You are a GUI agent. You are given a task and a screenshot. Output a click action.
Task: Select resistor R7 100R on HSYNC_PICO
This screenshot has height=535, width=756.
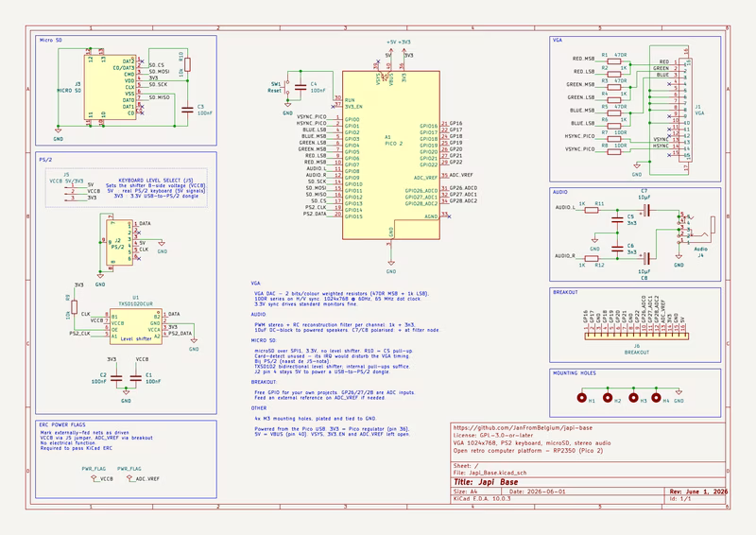(x=613, y=139)
